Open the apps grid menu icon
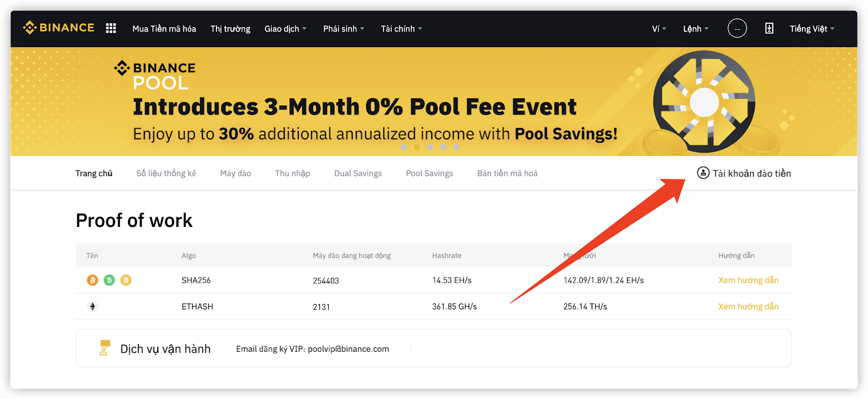This screenshot has height=399, width=868. (x=111, y=28)
